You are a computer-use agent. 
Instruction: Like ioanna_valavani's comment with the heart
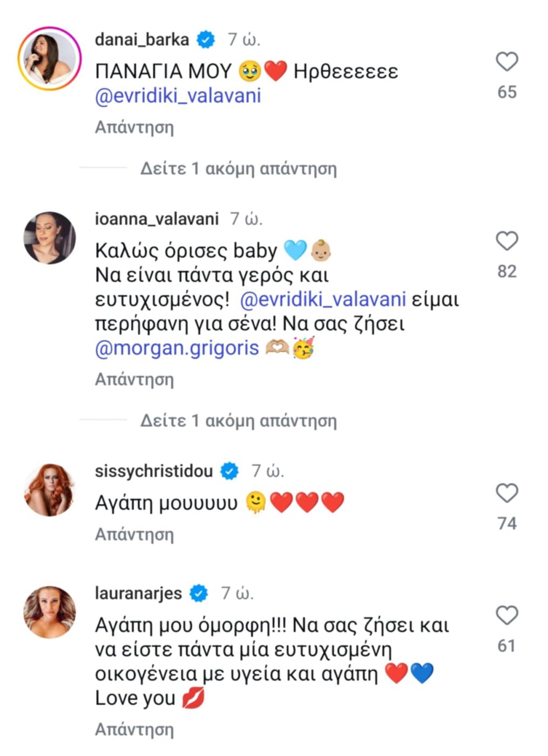506,241
